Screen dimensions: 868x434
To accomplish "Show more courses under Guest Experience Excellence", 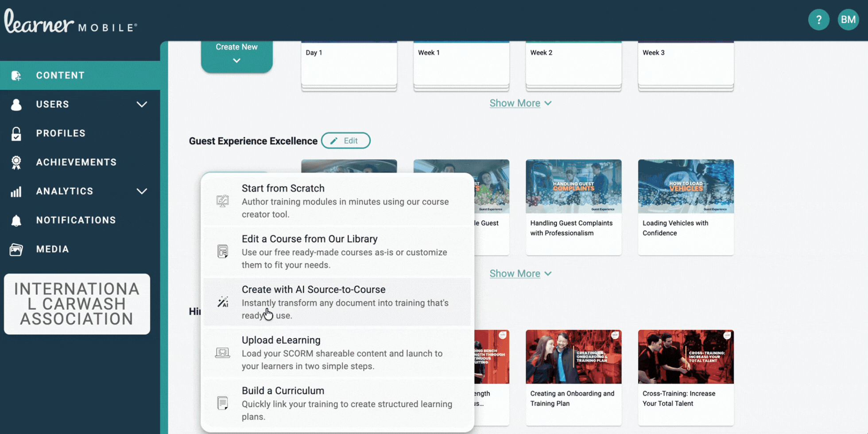I will pos(520,274).
